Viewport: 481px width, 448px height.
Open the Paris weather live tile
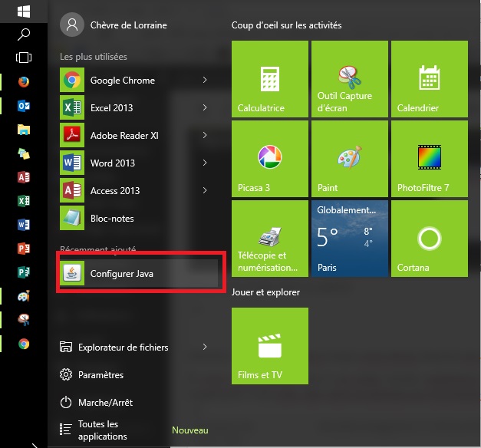[350, 239]
